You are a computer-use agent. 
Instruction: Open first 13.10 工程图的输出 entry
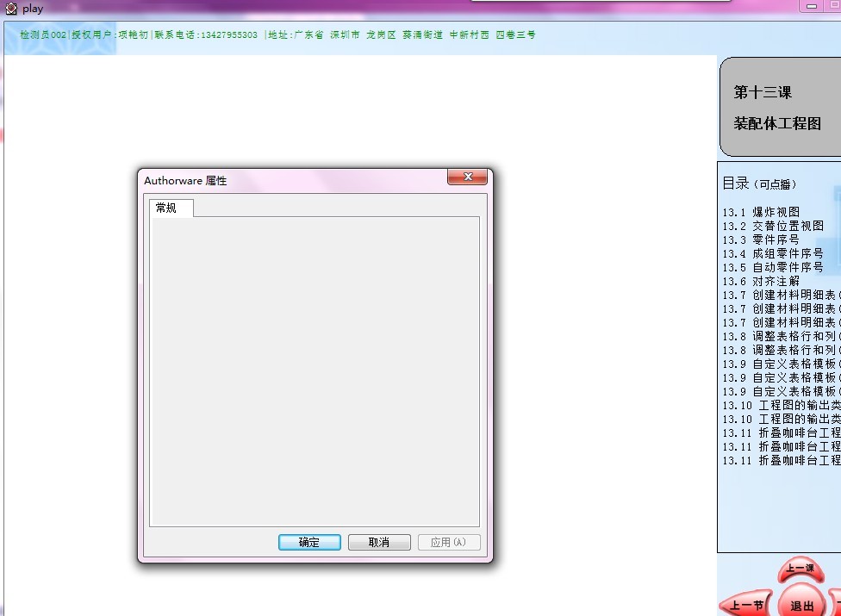pos(782,406)
